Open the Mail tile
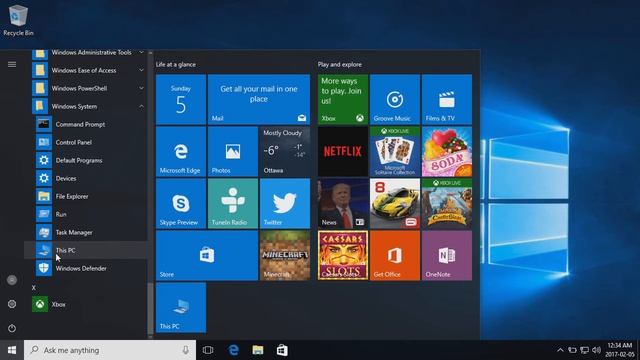Image resolution: width=640 pixels, height=360 pixels. coord(259,99)
